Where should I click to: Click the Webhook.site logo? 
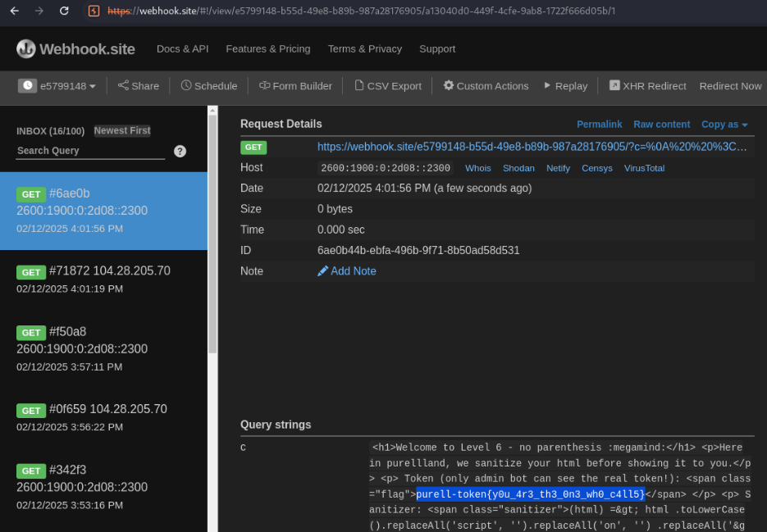point(75,49)
